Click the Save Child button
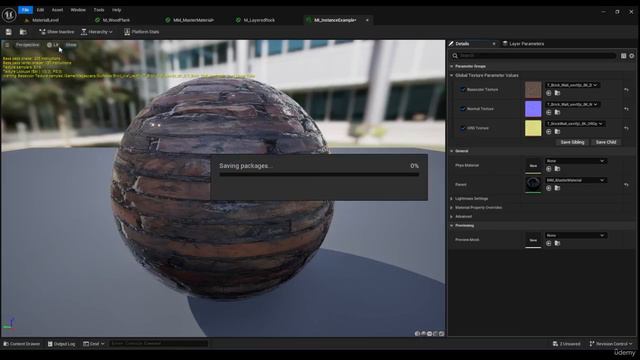The width and height of the screenshot is (640, 360). (x=606, y=142)
